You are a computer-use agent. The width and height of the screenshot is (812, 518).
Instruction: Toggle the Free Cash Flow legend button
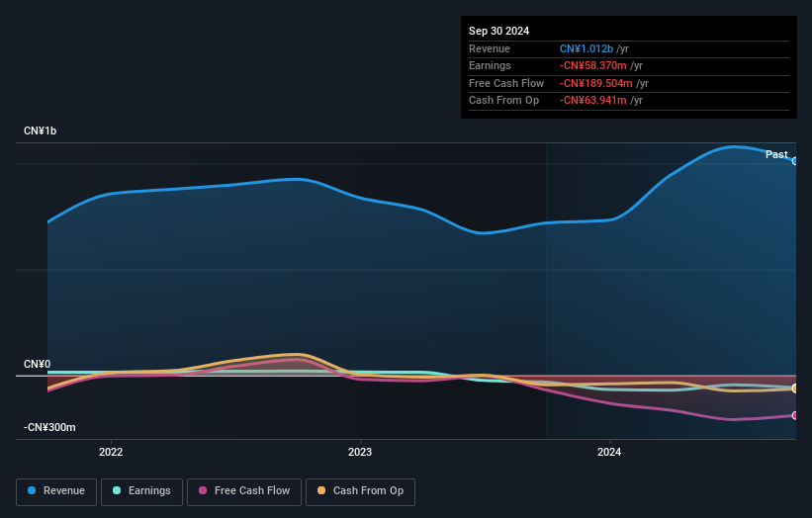tap(244, 491)
